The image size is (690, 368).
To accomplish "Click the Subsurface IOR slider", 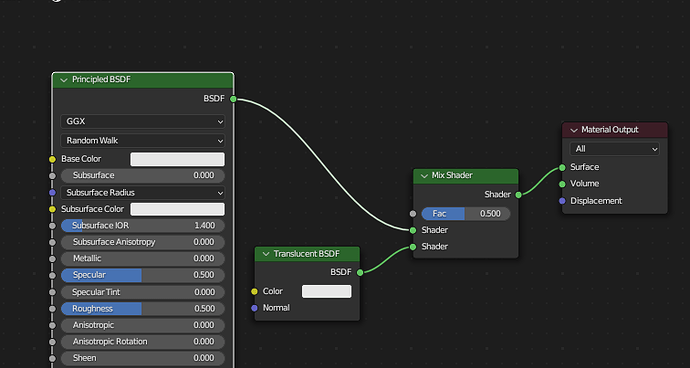I will pos(143,226).
